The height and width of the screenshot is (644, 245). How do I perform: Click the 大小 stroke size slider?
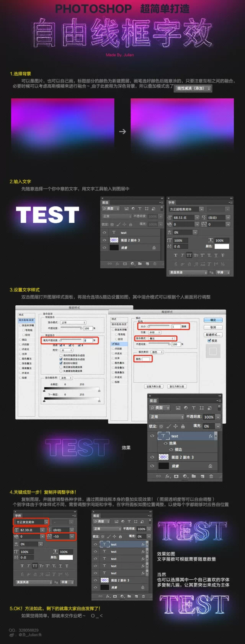click(158, 326)
